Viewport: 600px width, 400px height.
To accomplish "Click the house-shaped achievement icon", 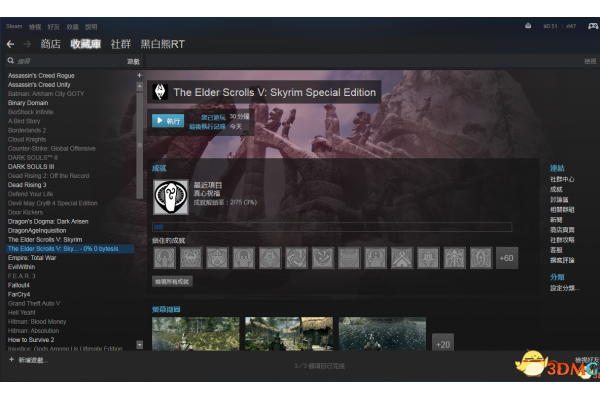I will point(402,258).
